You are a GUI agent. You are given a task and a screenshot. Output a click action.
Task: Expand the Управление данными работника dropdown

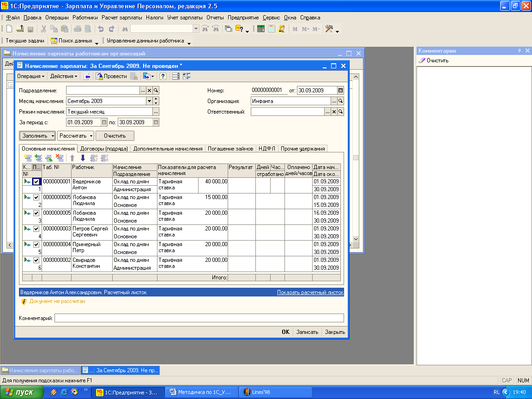pyautogui.click(x=189, y=43)
